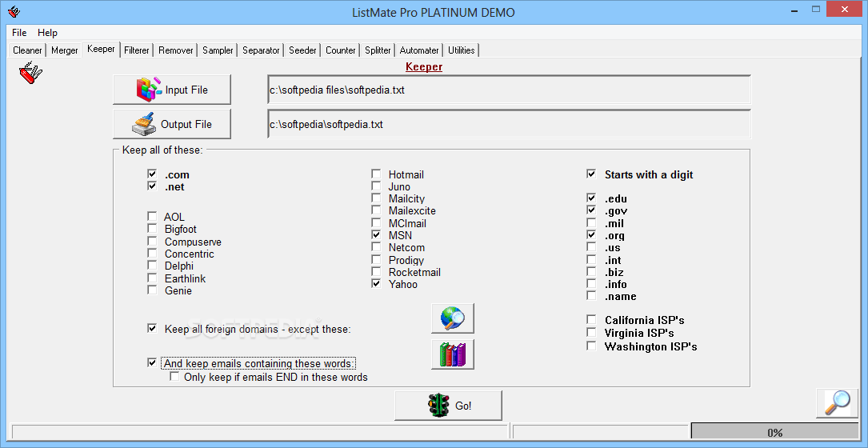Switch to the Cleaner tab
Image resolution: width=868 pixels, height=448 pixels.
[x=27, y=50]
